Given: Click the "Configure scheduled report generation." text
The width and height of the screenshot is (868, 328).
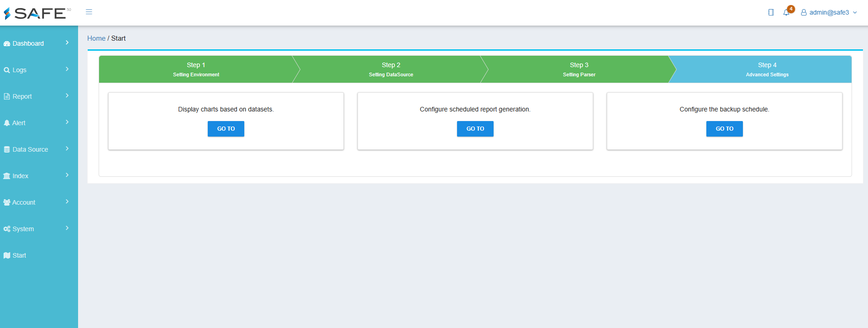Looking at the screenshot, I should [x=475, y=110].
